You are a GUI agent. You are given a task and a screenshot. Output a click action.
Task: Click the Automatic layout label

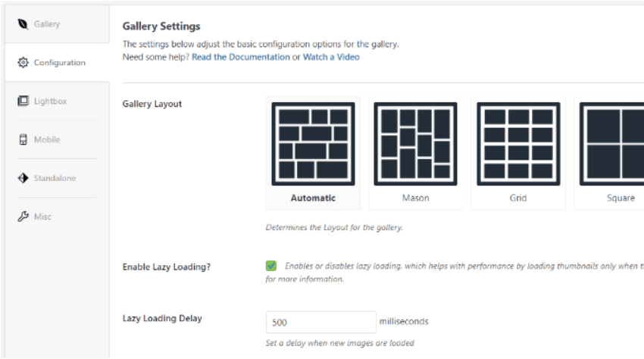[313, 198]
